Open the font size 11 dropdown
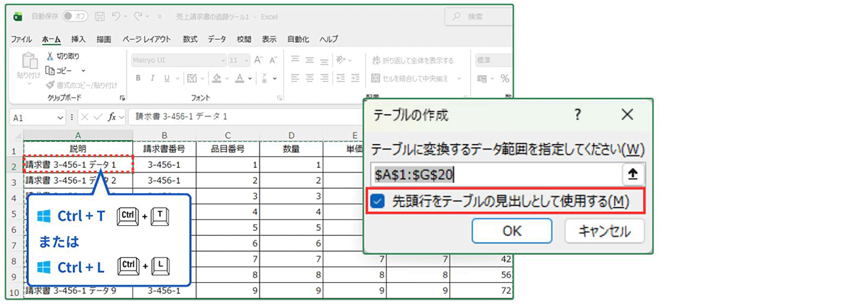The width and height of the screenshot is (868, 304). click(x=245, y=61)
